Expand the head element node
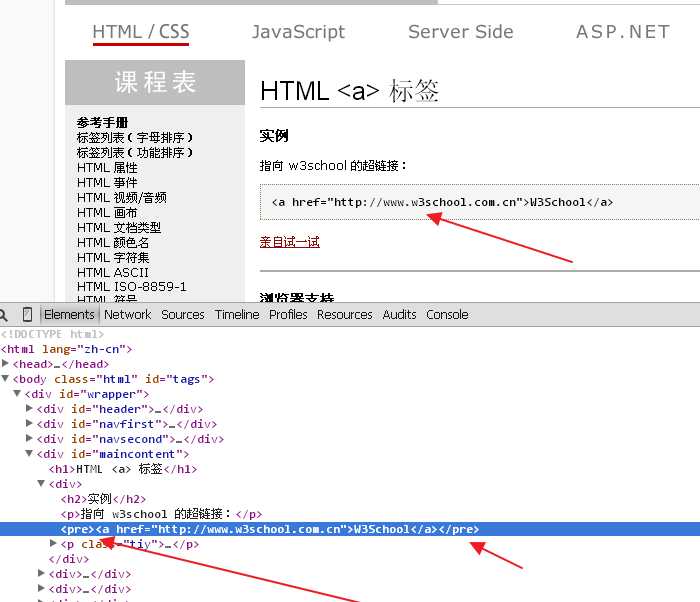 pyautogui.click(x=6, y=364)
